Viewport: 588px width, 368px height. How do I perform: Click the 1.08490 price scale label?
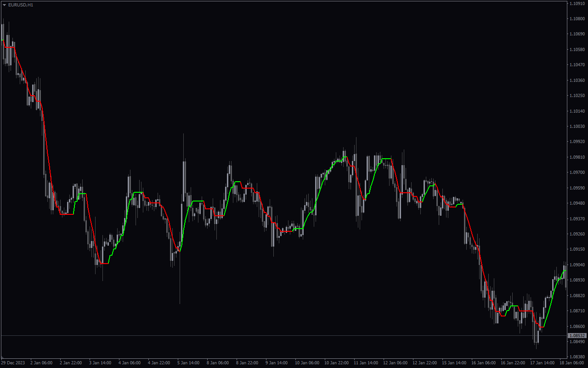click(x=577, y=342)
